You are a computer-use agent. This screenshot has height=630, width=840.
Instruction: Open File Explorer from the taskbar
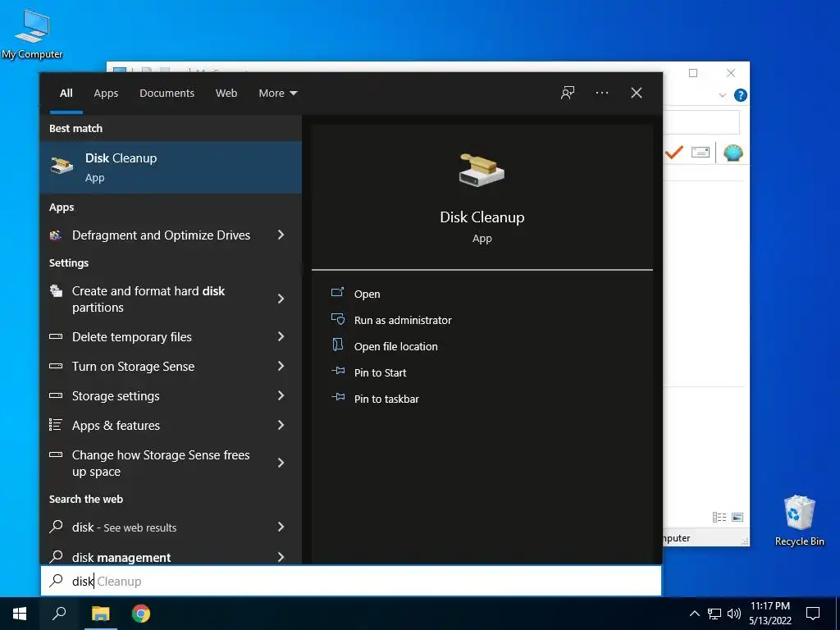click(100, 614)
